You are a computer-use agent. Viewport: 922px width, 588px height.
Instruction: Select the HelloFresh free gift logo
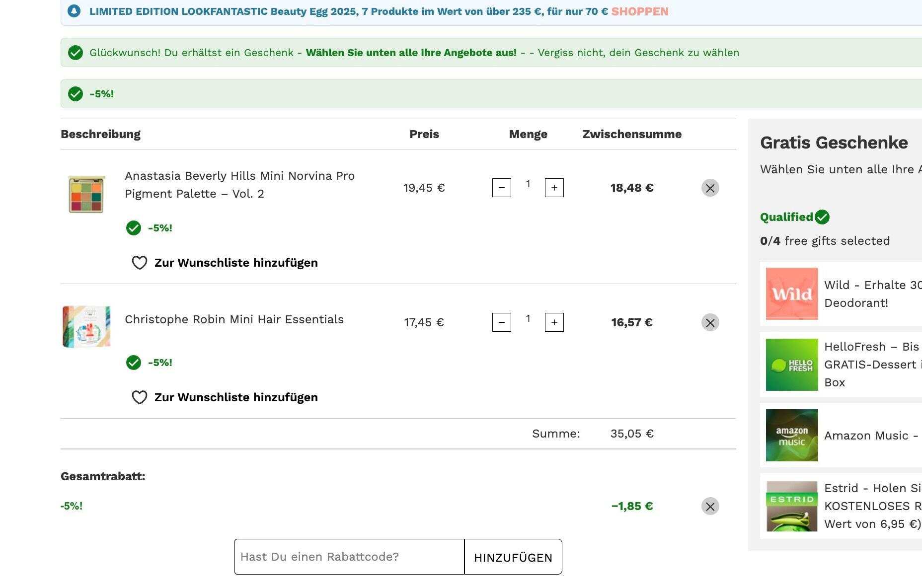[792, 365]
